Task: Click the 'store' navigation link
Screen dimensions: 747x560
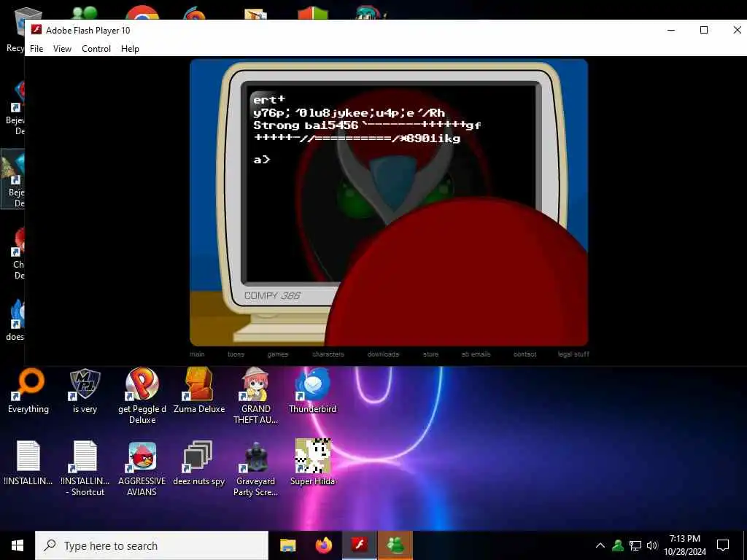Action: click(430, 354)
